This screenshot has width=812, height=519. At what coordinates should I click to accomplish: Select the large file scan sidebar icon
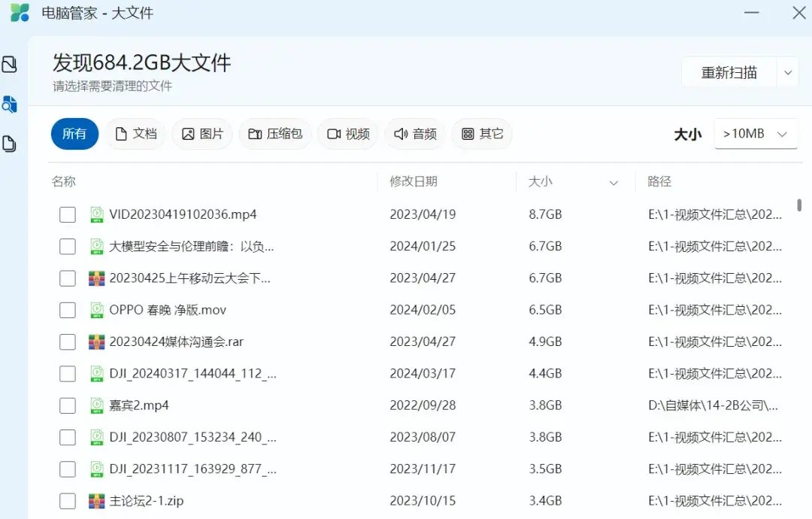tap(9, 105)
